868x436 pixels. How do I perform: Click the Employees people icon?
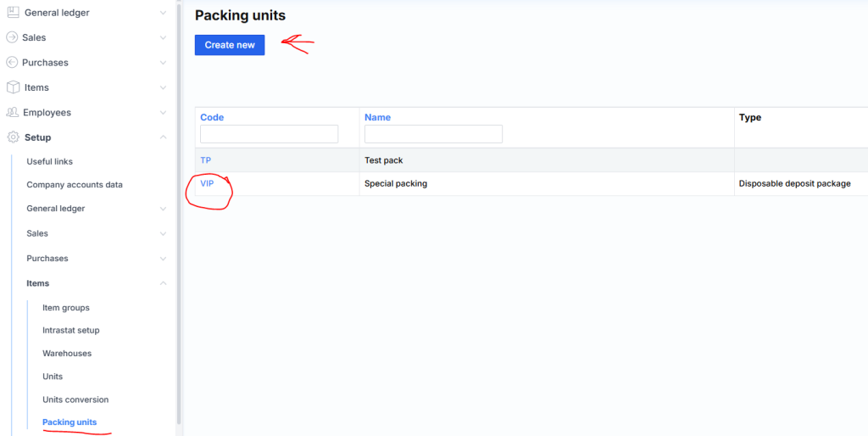coord(13,112)
